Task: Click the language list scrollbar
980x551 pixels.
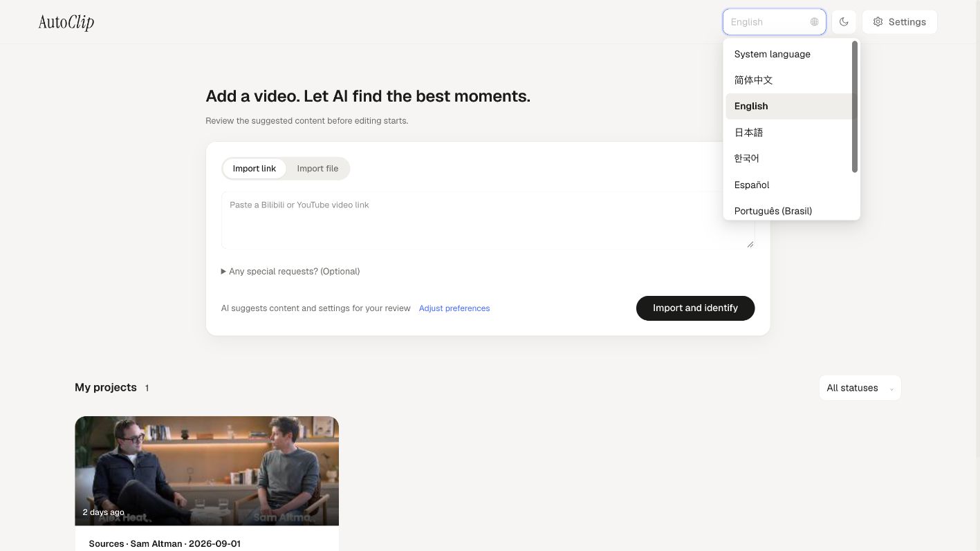Action: 855,107
